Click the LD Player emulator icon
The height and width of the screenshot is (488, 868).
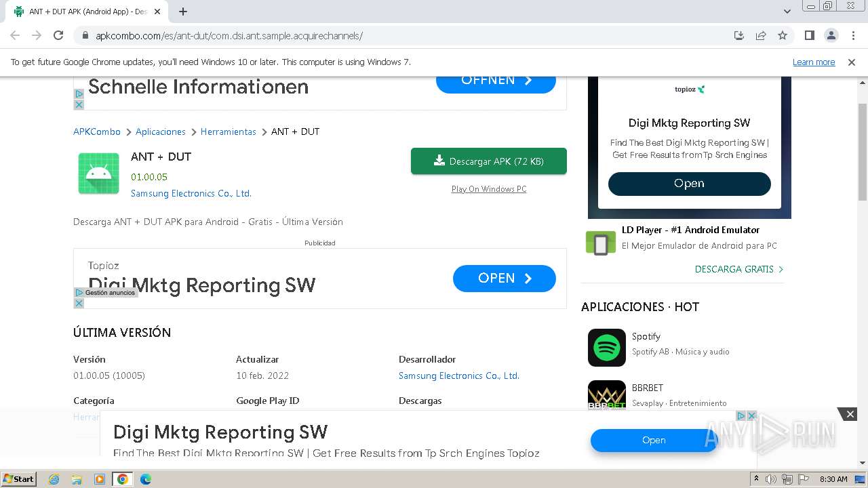point(600,243)
